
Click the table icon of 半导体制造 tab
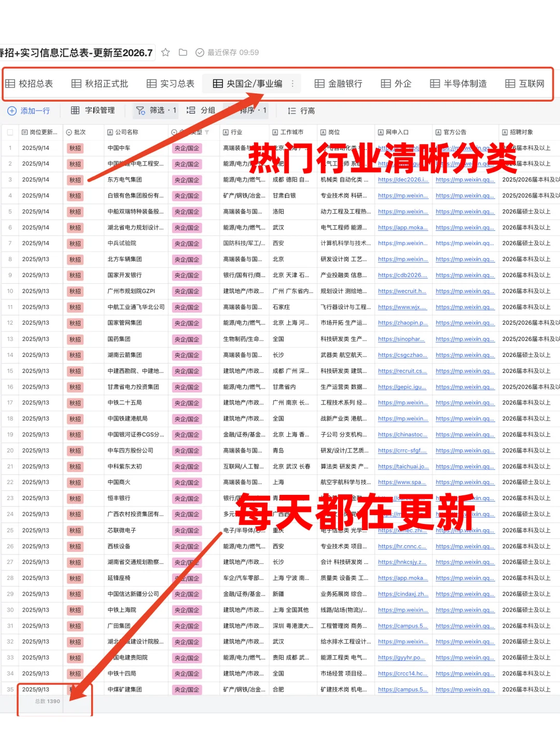[435, 84]
